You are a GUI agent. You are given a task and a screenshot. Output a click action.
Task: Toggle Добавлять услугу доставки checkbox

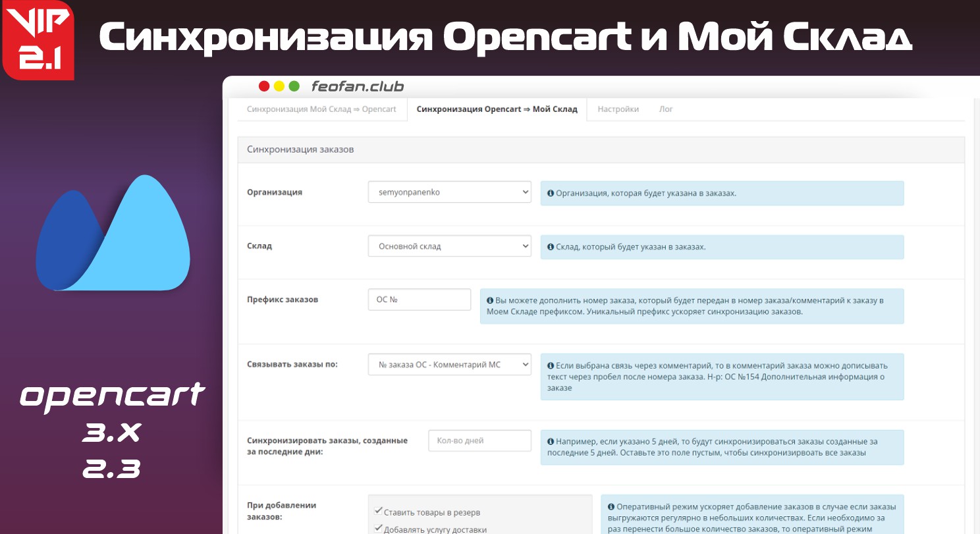(x=378, y=527)
